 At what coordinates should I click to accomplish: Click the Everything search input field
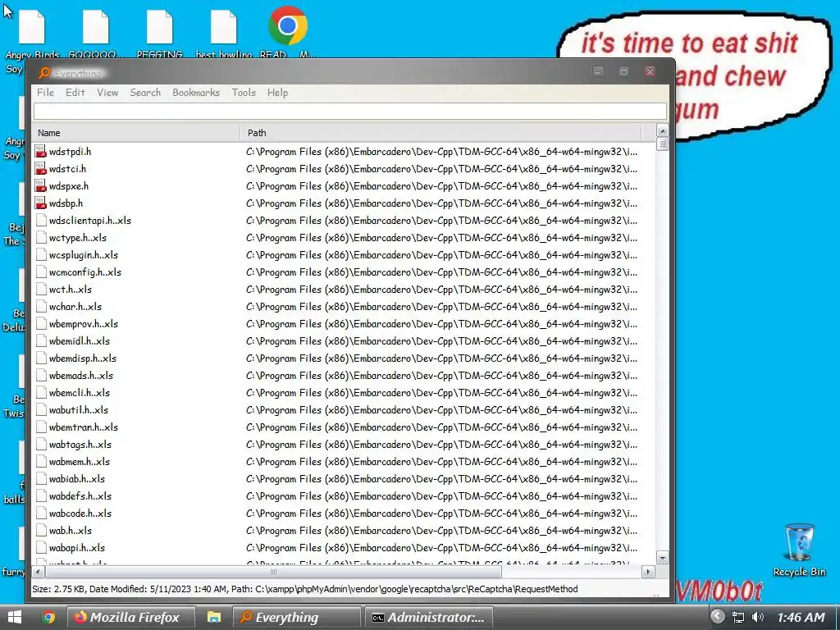[x=349, y=112]
